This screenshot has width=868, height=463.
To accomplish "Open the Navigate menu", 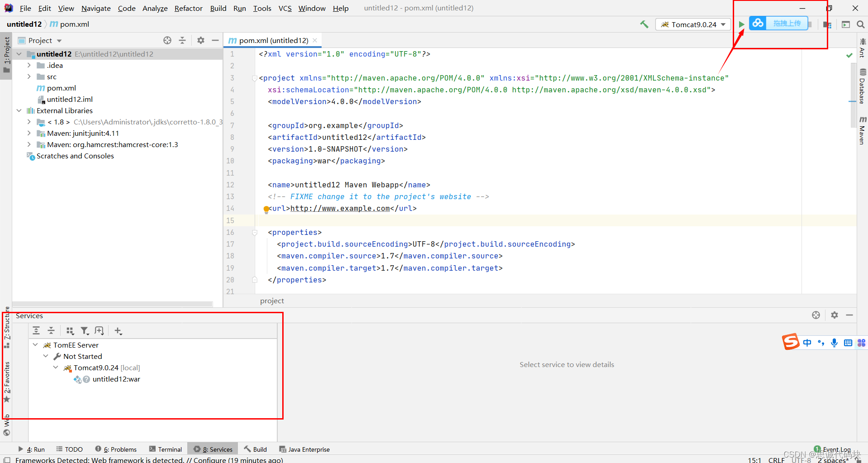I will tap(96, 8).
